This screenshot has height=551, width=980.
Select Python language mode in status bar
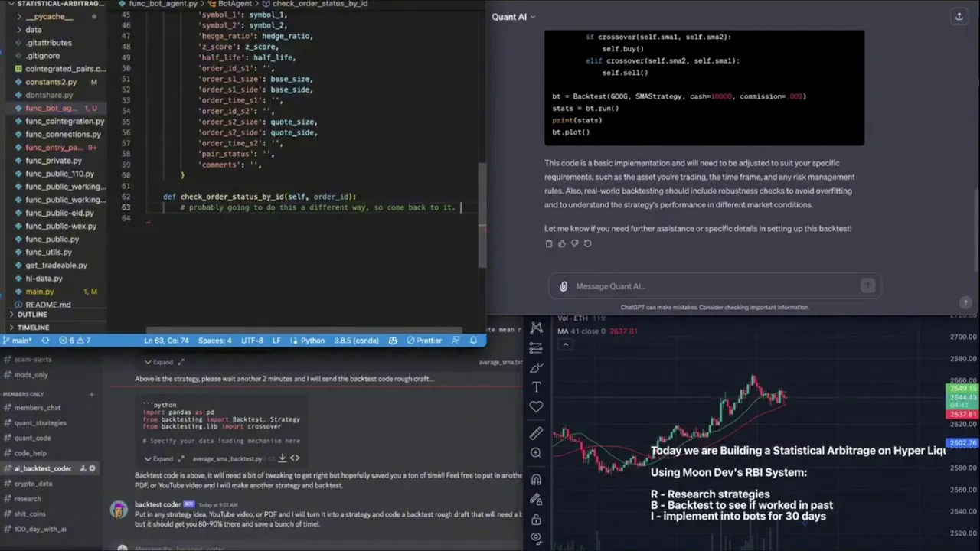click(312, 341)
